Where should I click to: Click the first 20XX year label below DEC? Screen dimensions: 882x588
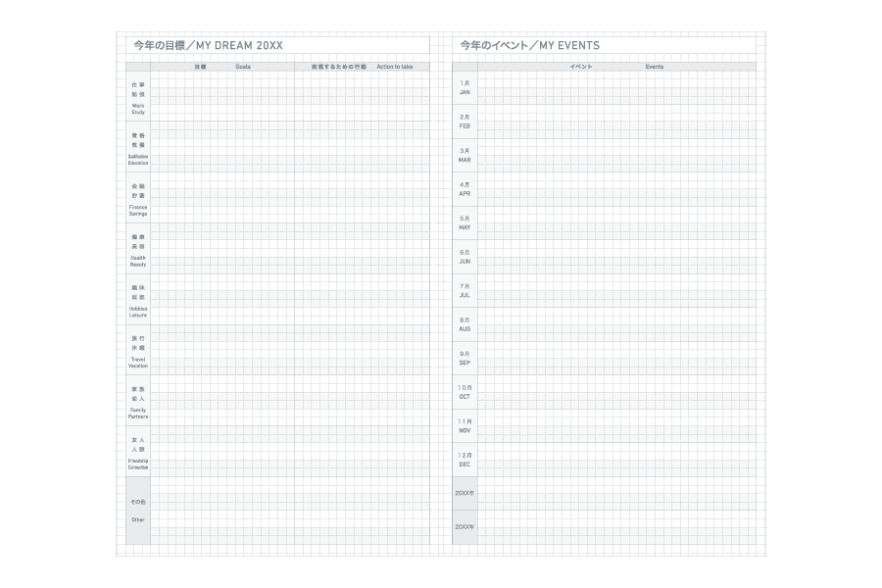tap(465, 493)
